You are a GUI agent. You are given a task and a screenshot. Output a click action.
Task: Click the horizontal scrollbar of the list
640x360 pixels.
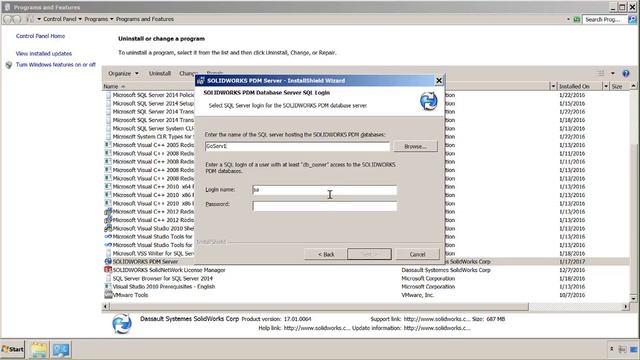[319, 307]
